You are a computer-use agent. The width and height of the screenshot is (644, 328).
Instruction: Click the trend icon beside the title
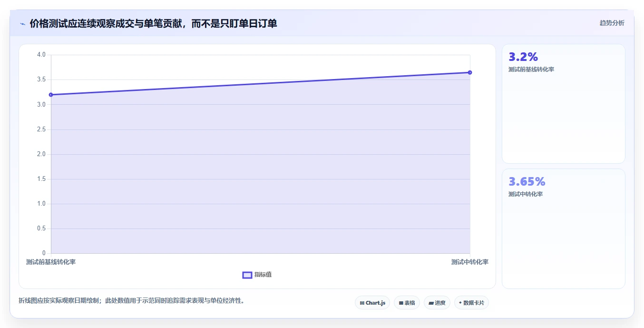pyautogui.click(x=22, y=24)
